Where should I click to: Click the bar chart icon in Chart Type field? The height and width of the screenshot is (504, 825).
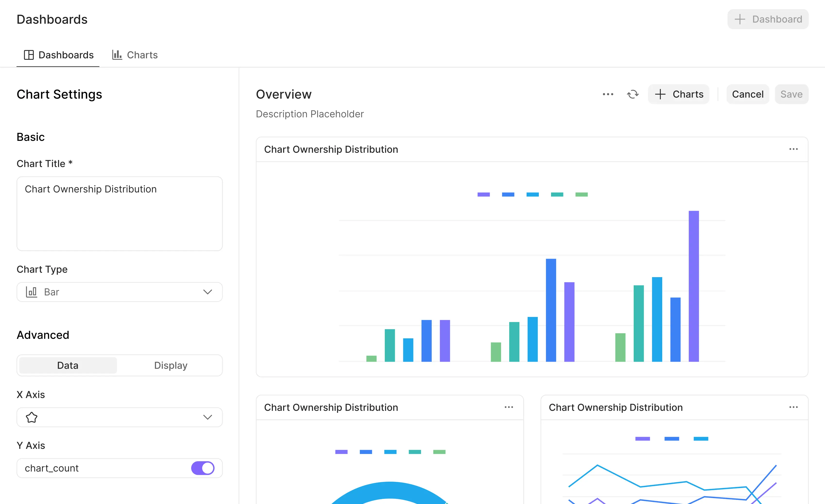pos(32,292)
